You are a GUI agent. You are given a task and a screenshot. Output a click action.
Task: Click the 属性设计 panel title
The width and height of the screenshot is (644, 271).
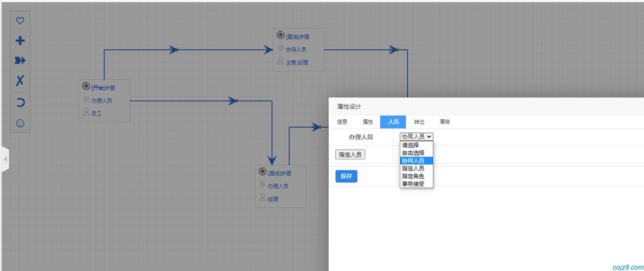click(349, 107)
